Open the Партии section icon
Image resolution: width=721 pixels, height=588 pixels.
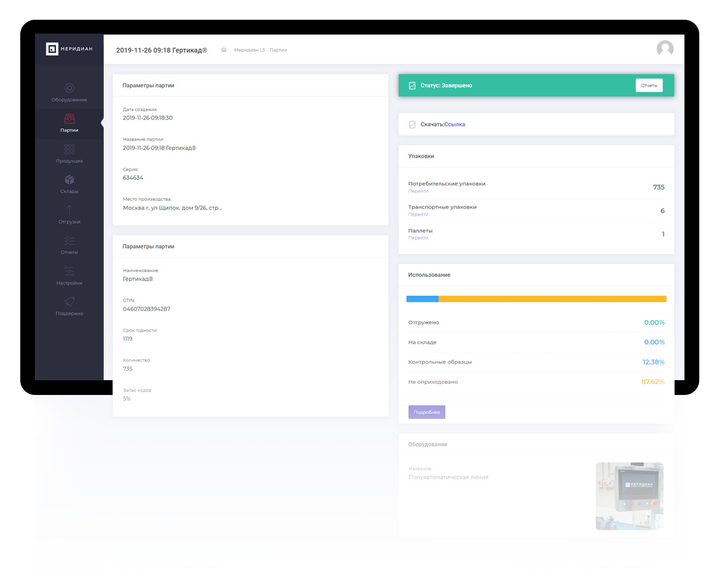pyautogui.click(x=69, y=119)
